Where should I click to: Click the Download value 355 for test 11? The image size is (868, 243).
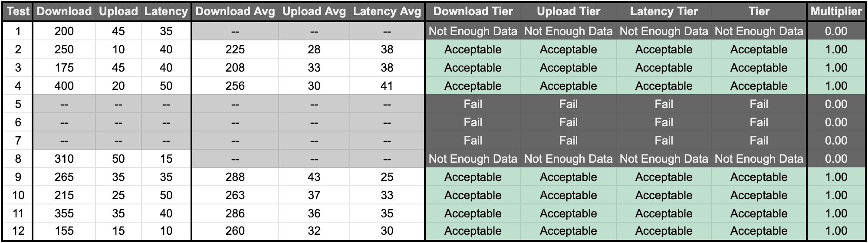point(64,213)
